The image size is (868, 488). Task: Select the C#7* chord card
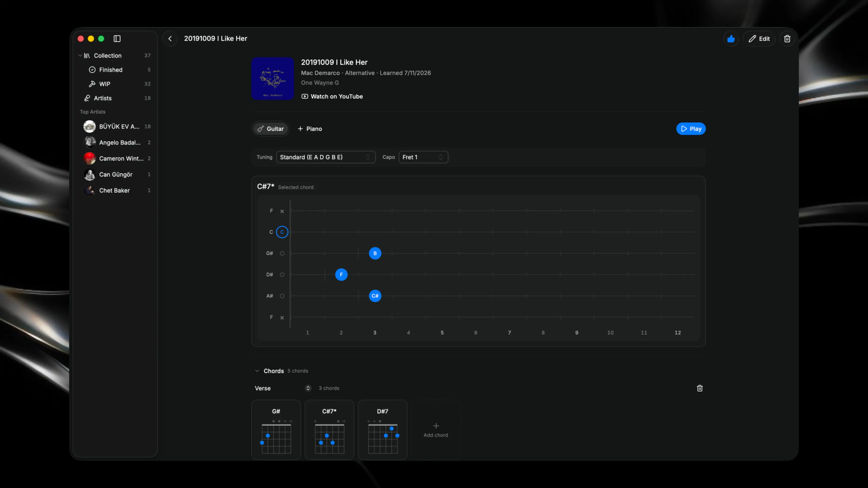pos(329,430)
